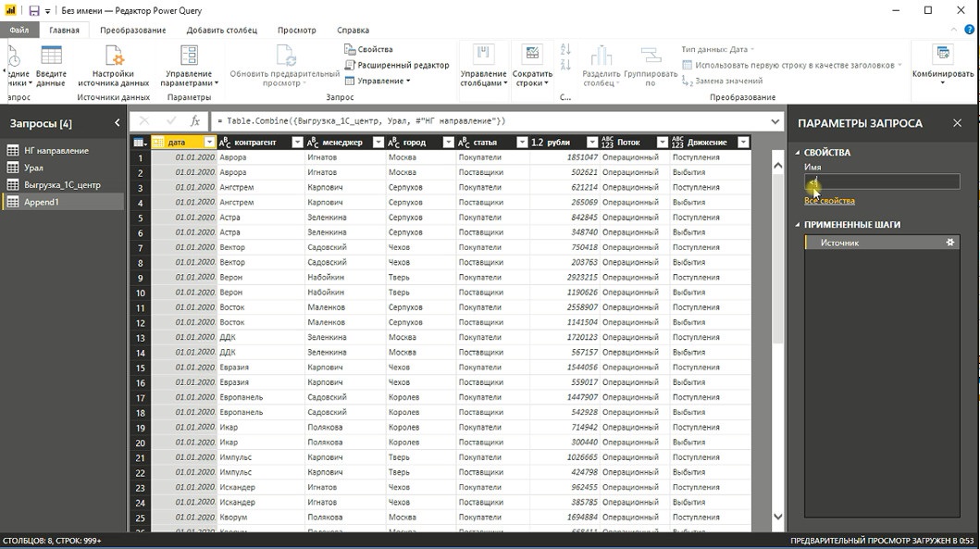
Task: Switch to the Справка tab
Action: click(x=354, y=30)
